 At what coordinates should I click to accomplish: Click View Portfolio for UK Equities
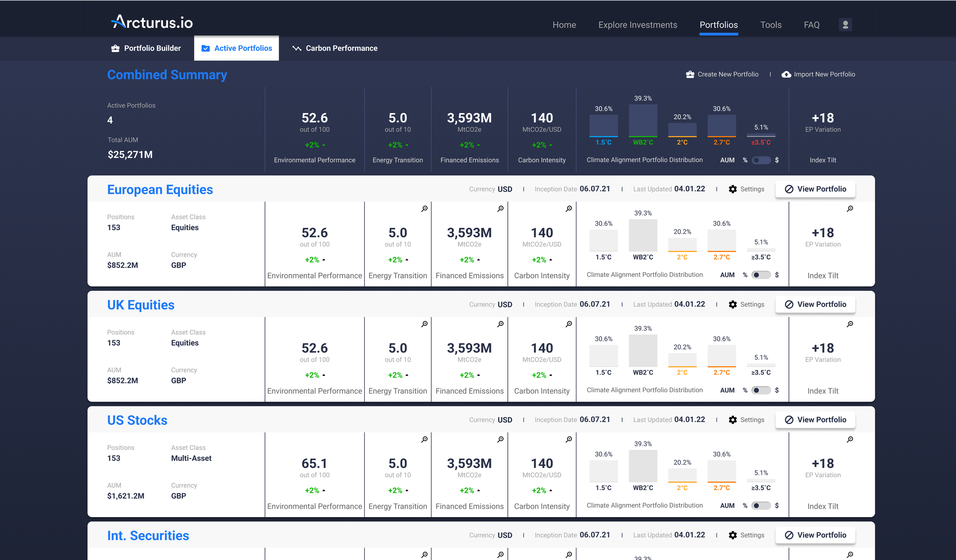pos(815,305)
